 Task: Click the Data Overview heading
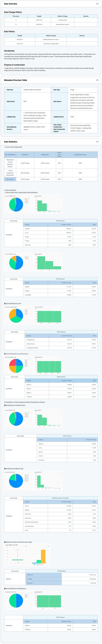coord(10,4)
